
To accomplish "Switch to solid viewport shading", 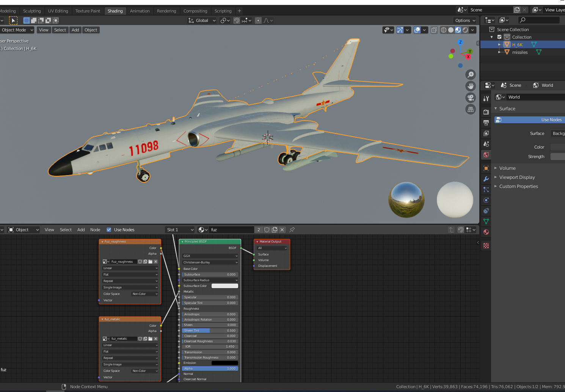I will (451, 30).
